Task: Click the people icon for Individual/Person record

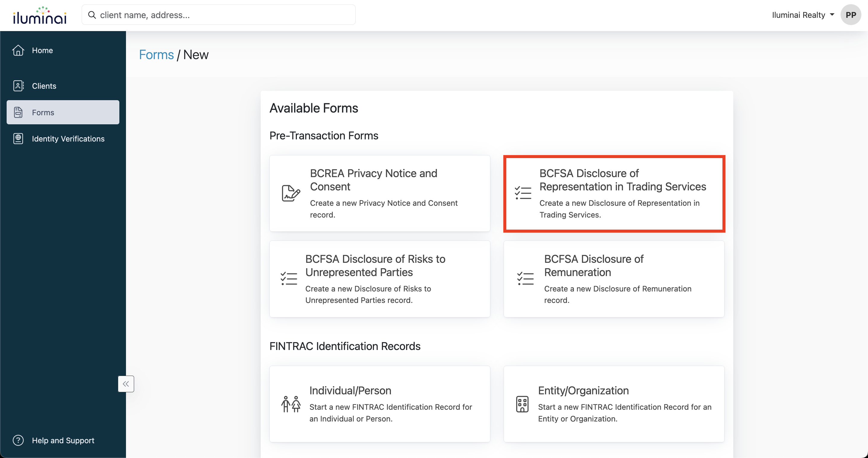Action: click(291, 404)
